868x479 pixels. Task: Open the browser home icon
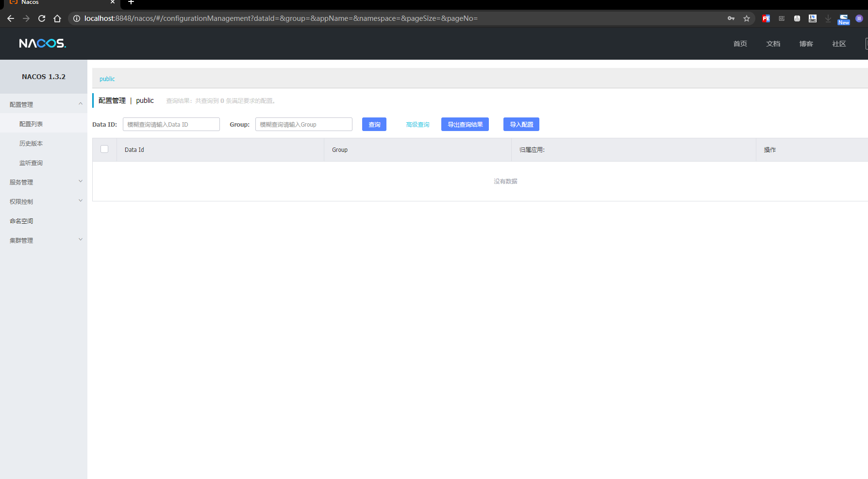click(57, 18)
